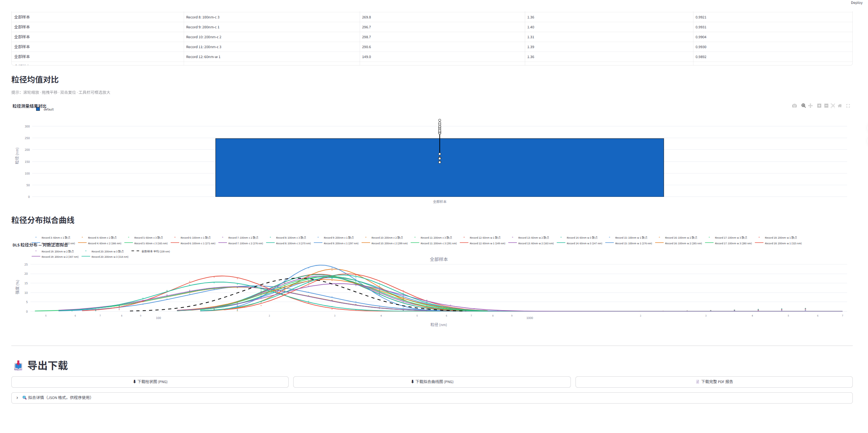This screenshot has width=868, height=433.
Task: Click table cell 'Record 8: 100nm-c 3'
Action: point(272,17)
